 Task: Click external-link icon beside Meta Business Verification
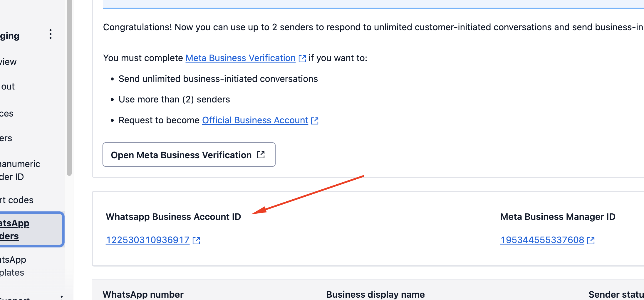(x=302, y=58)
